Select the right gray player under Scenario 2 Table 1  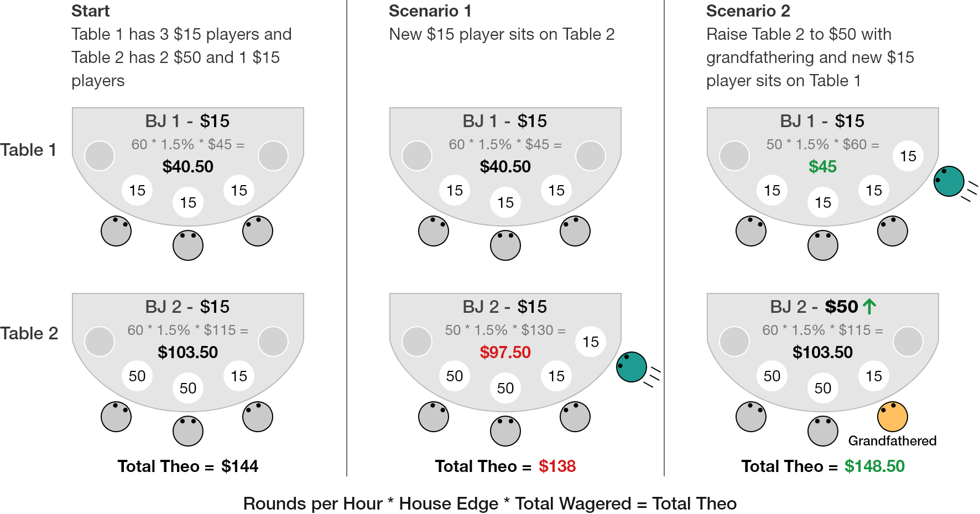point(893,231)
